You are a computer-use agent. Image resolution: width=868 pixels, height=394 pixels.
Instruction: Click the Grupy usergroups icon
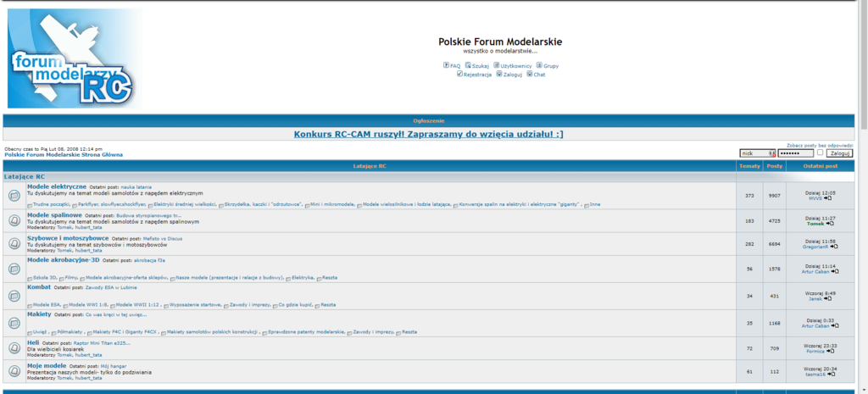(x=539, y=65)
